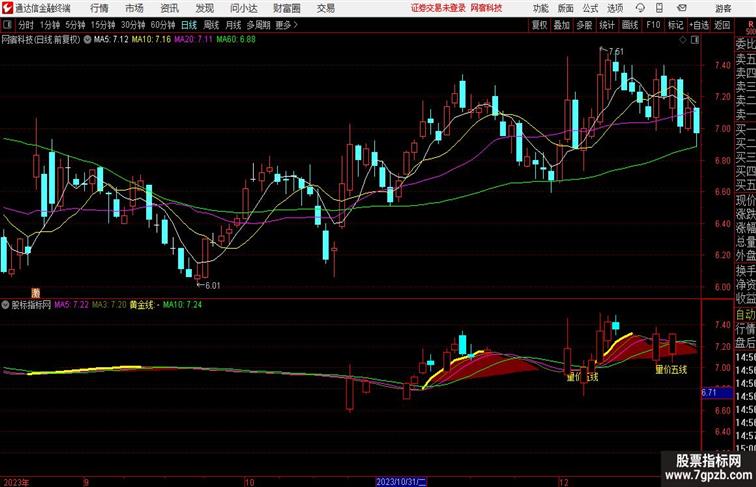This screenshot has width=756, height=487.
Task: Click the envelope message icon
Action: click(x=682, y=8)
